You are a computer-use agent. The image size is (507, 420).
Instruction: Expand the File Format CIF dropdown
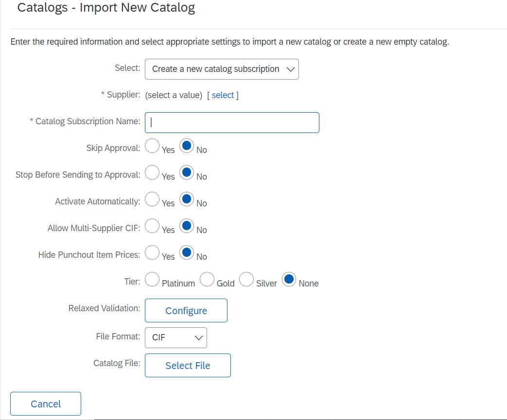[176, 338]
